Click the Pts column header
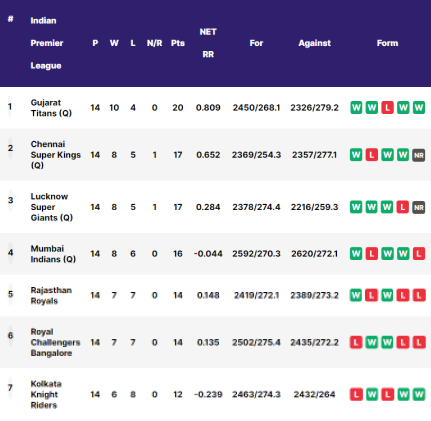The image size is (431, 421). (x=178, y=43)
